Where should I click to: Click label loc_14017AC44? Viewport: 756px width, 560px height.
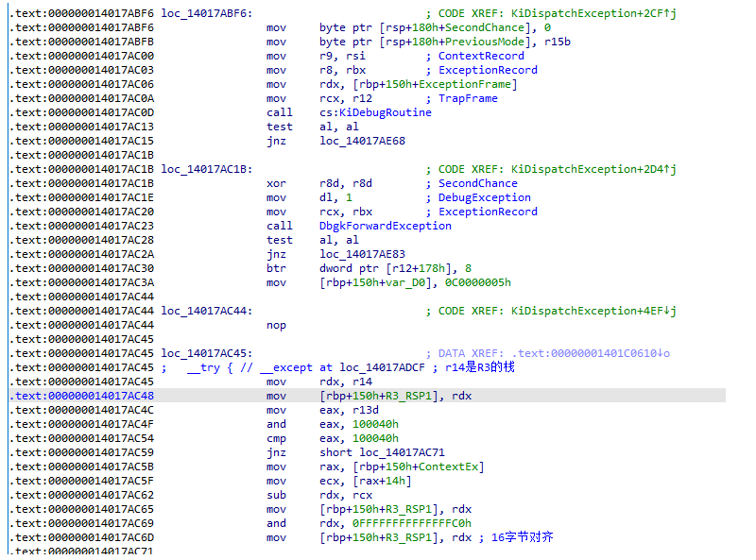click(x=206, y=311)
